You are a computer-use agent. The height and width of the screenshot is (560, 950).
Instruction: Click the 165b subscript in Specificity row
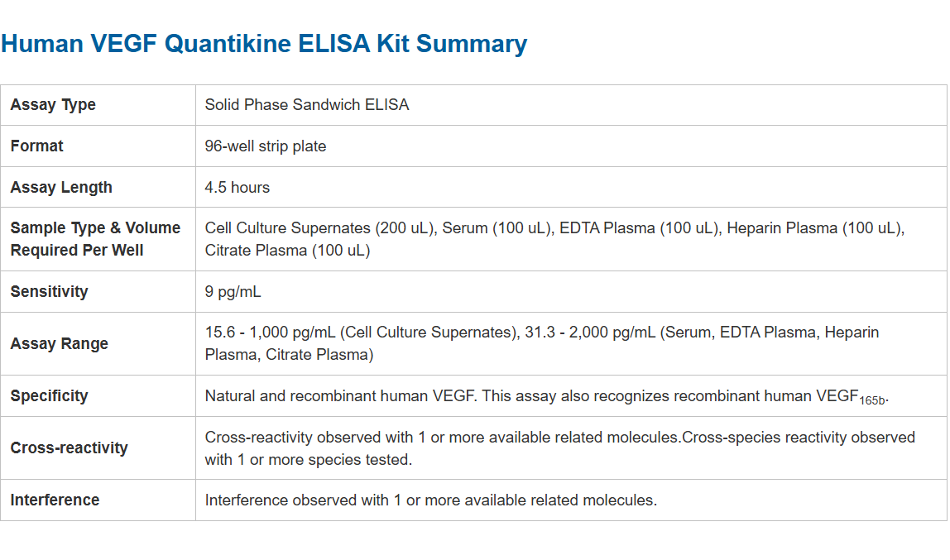click(872, 401)
